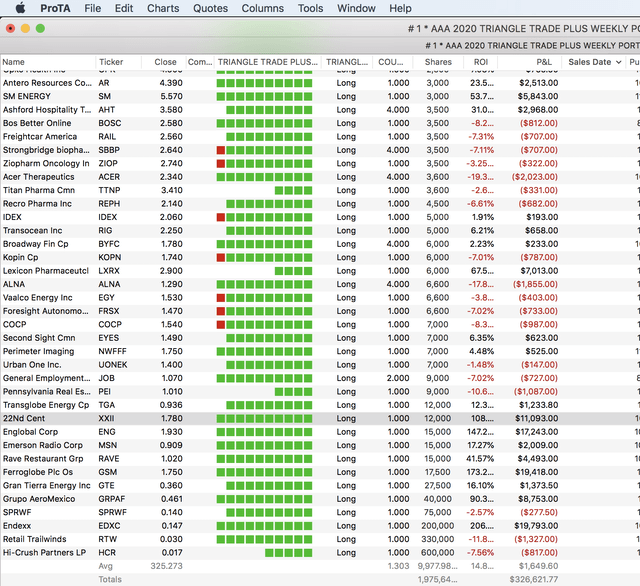
Task: Click the red square in SBBP row
Action: (x=221, y=150)
